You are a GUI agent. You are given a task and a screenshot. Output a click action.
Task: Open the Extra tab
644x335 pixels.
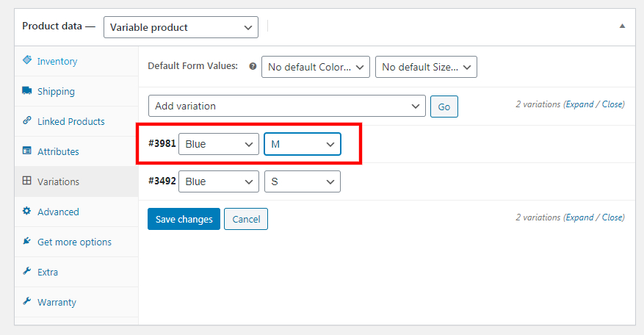(x=76, y=272)
